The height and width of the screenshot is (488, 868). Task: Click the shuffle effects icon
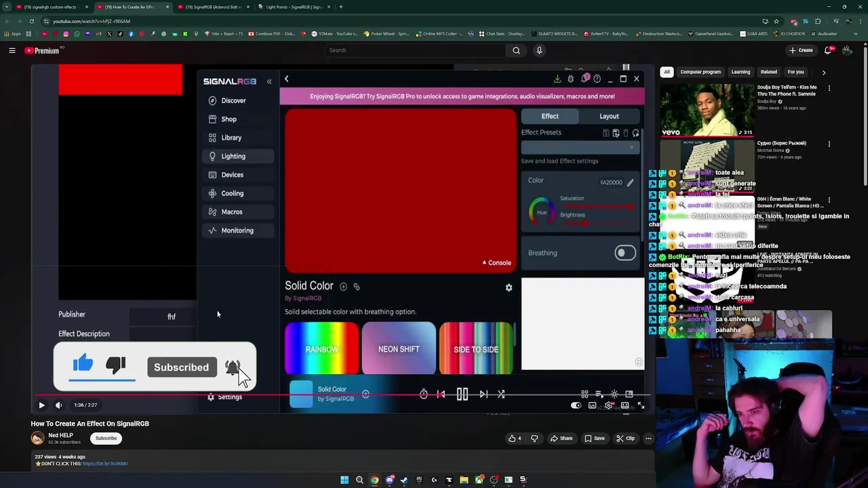(501, 394)
